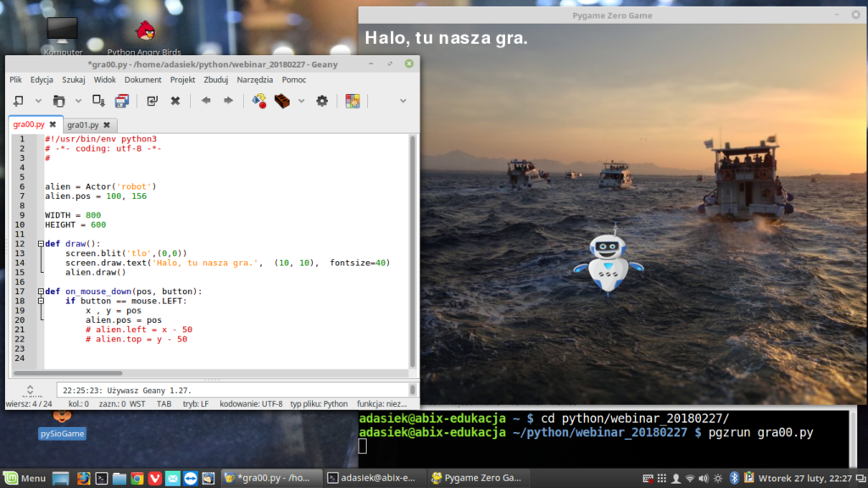868x488 pixels.
Task: Bring the Pygame Zero Game window forward from taskbar
Action: pos(477,477)
